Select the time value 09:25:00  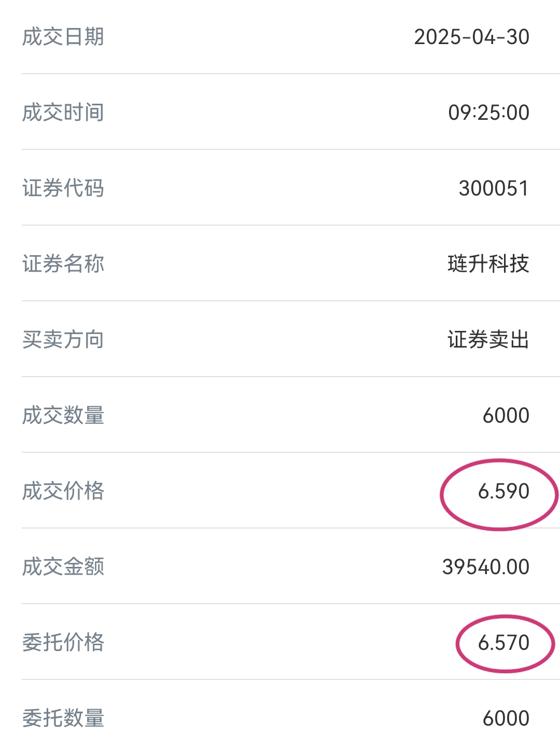click(x=488, y=113)
